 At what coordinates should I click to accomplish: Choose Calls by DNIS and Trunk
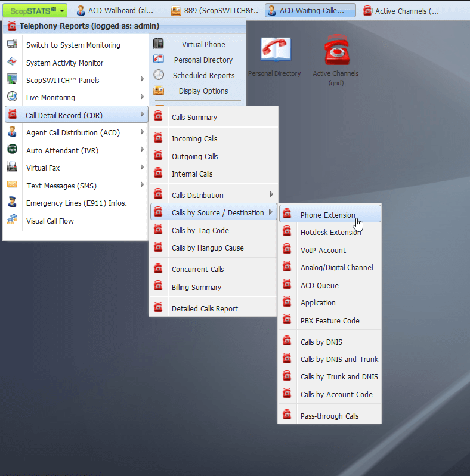coord(339,359)
